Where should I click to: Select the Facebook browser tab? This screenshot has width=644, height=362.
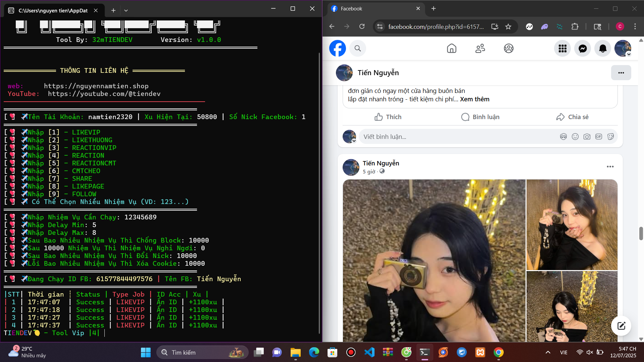[376, 9]
